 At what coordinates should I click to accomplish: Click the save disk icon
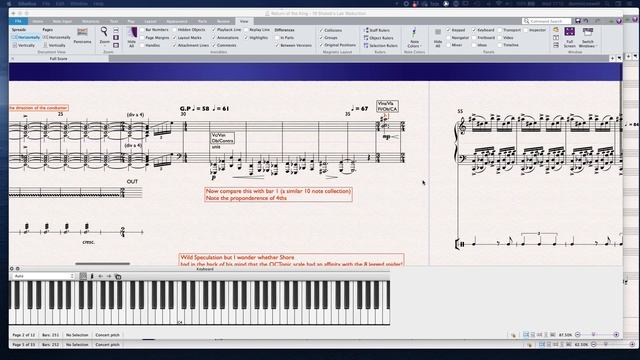578,21
